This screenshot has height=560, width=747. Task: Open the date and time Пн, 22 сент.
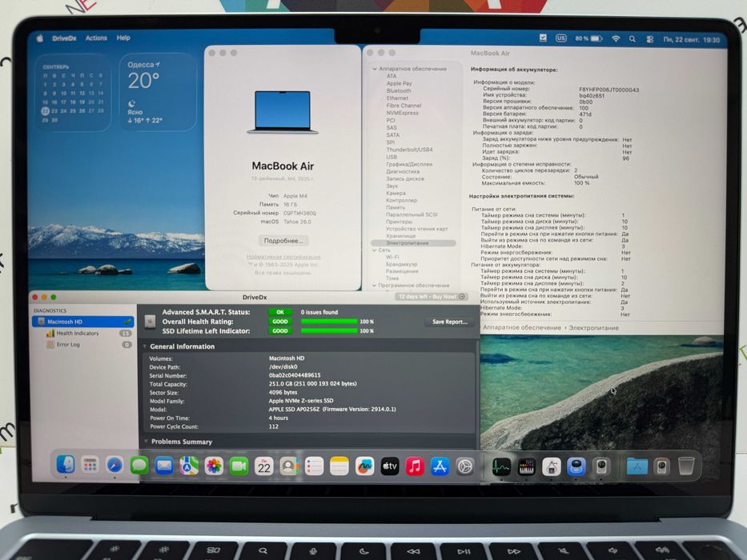[x=691, y=40]
